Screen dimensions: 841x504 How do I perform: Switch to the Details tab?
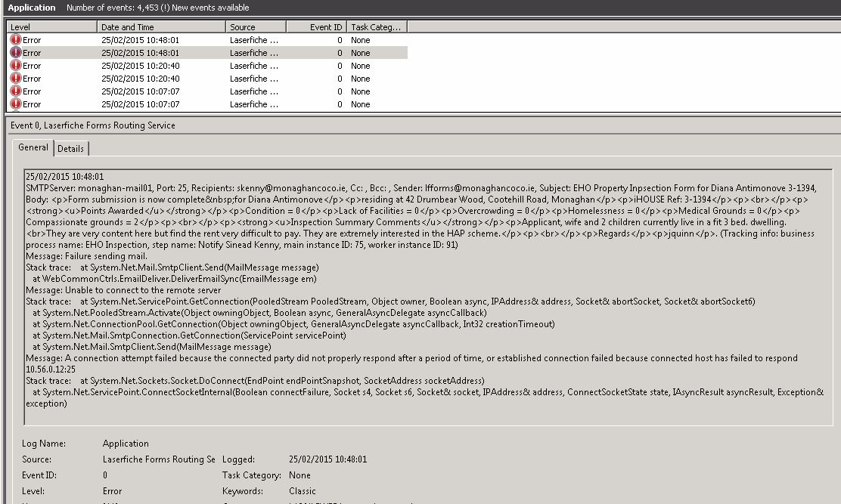click(71, 149)
